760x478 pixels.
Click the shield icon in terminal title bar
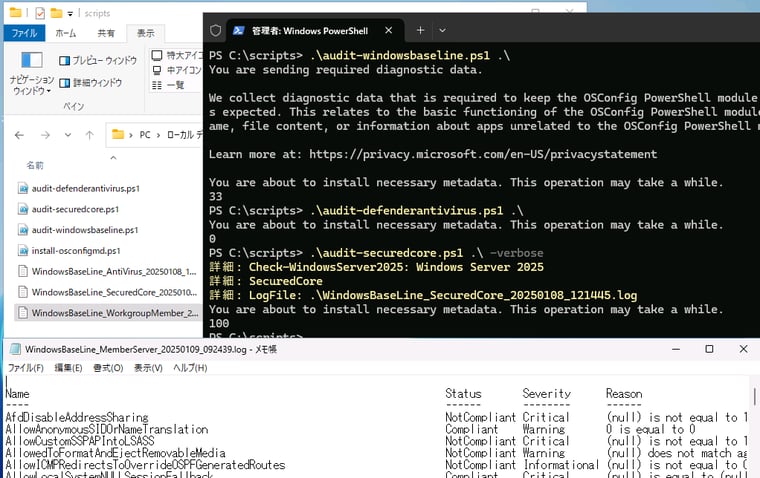(216, 31)
